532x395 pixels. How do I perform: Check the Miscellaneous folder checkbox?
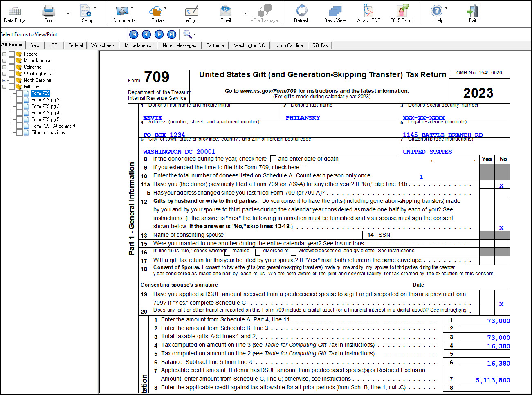12,61
